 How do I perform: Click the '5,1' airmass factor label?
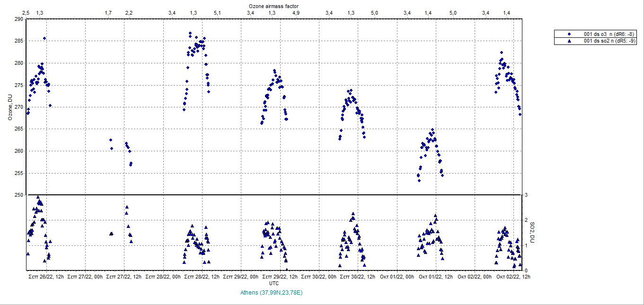tap(217, 13)
